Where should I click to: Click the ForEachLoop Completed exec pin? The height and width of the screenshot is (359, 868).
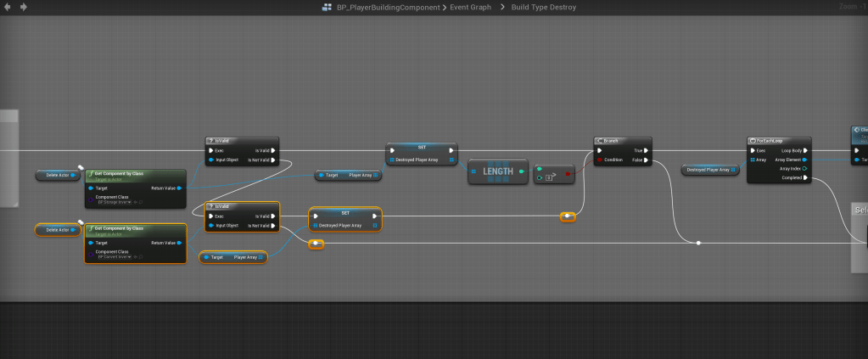pos(806,177)
